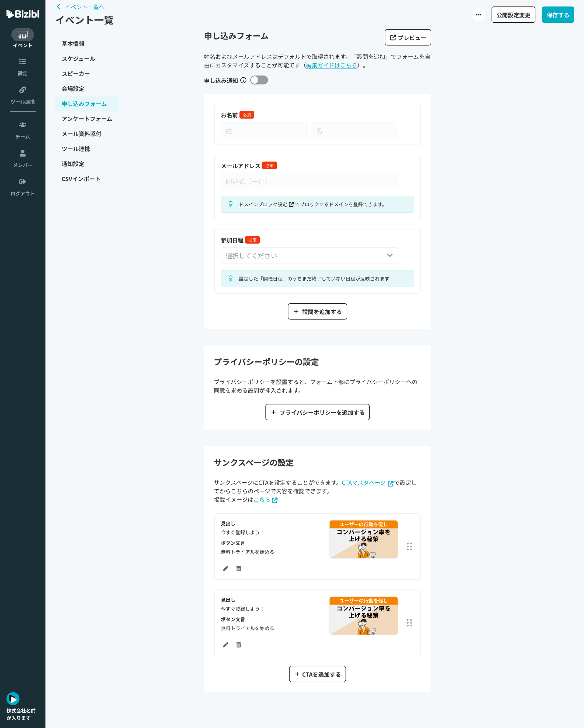The height and width of the screenshot is (728, 584).
Task: Click the 設定 list icon in sidebar
Action: coord(23,61)
